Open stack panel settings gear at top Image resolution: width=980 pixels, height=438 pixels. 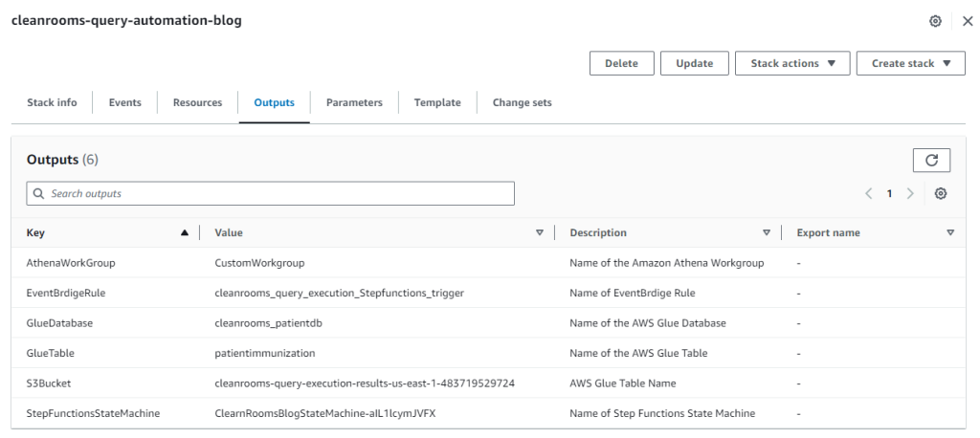click(935, 21)
